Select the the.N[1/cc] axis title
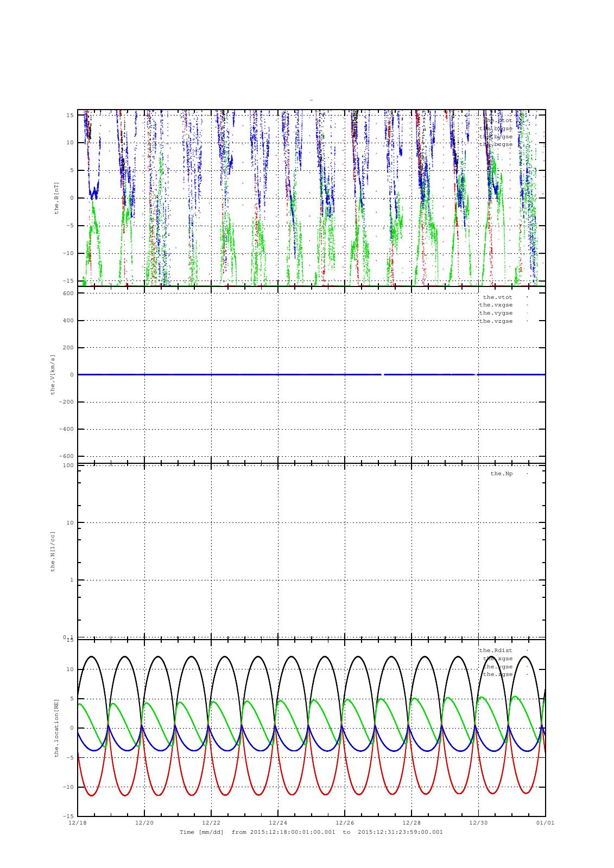Screen dimensions: 614x868 tap(53, 551)
